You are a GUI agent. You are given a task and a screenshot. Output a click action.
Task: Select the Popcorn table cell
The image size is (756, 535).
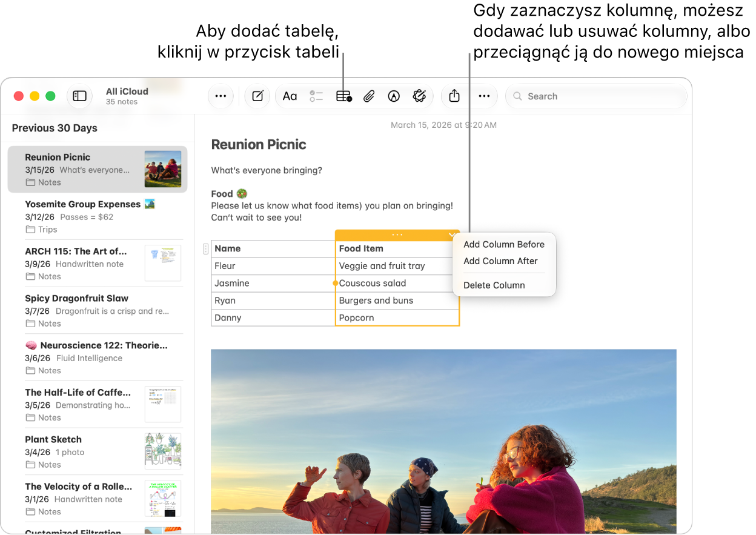click(397, 317)
